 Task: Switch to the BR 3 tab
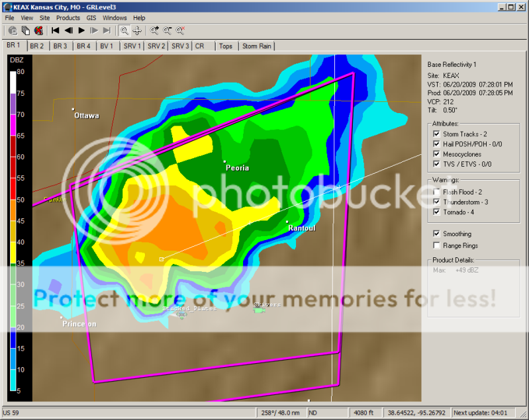[x=60, y=46]
